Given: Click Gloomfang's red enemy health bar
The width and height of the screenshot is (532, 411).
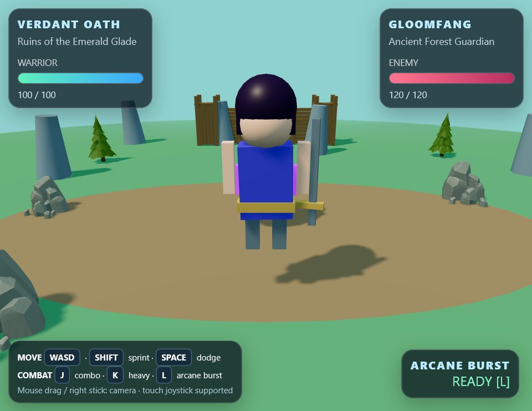Looking at the screenshot, I should click(x=452, y=78).
